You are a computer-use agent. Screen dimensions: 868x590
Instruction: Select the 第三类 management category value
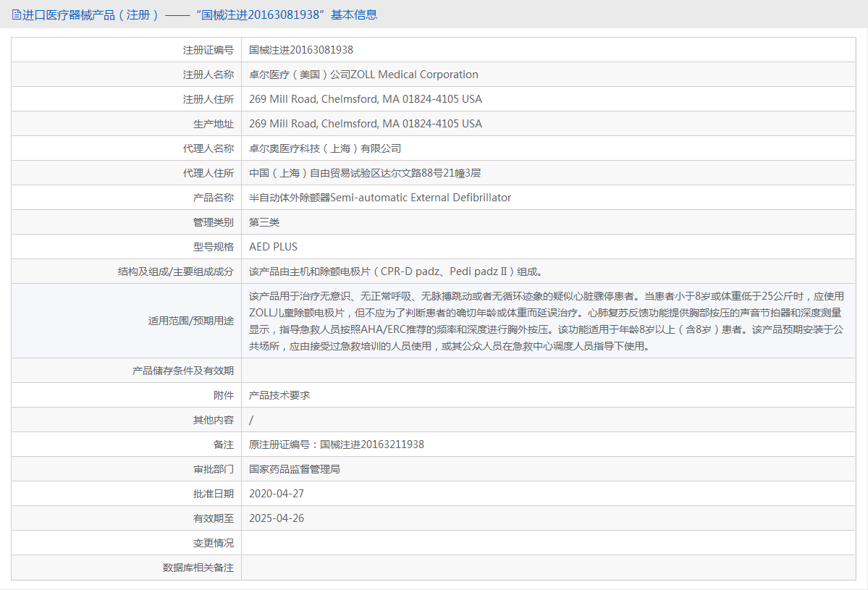point(264,222)
